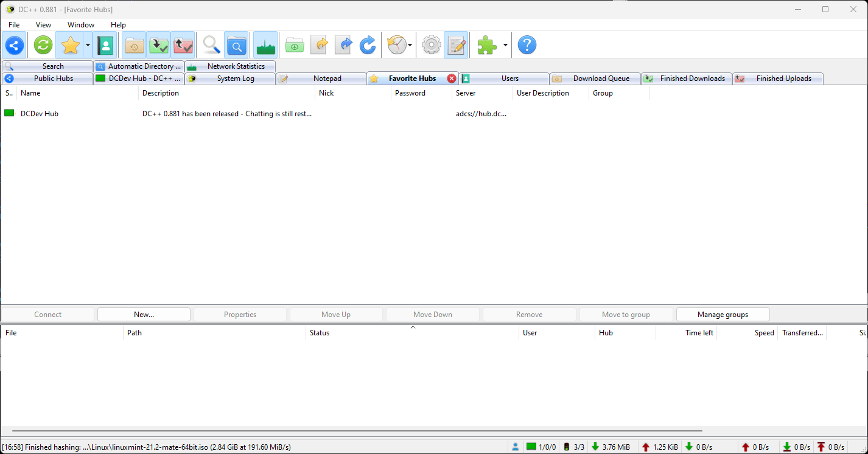Click the Refresh file list toolbar icon
The width and height of the screenshot is (868, 454).
pyautogui.click(x=368, y=45)
